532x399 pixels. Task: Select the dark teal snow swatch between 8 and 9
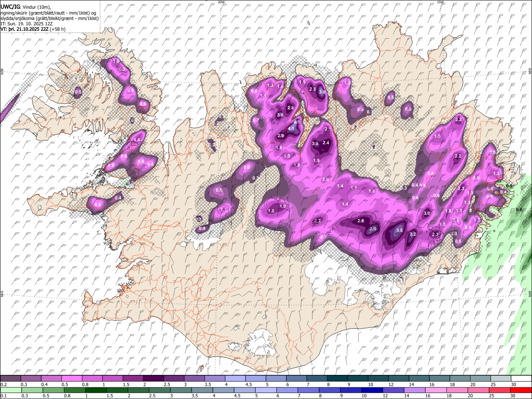pos(337,379)
